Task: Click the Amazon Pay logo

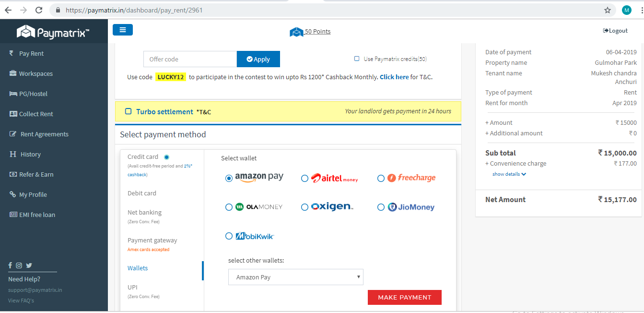Action: pos(259,177)
